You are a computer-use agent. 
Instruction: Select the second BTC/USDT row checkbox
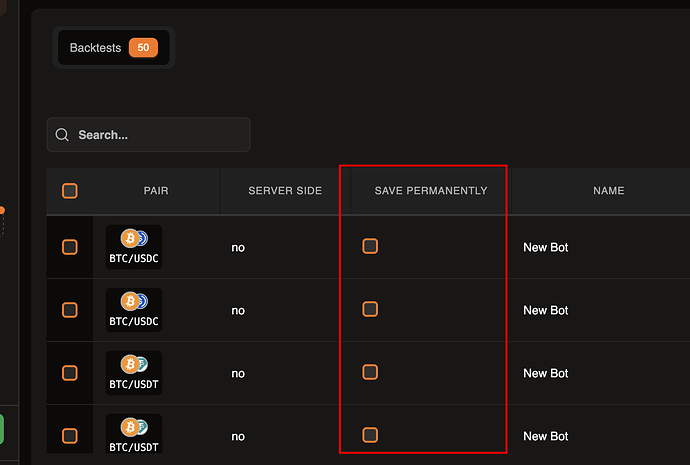pos(70,436)
